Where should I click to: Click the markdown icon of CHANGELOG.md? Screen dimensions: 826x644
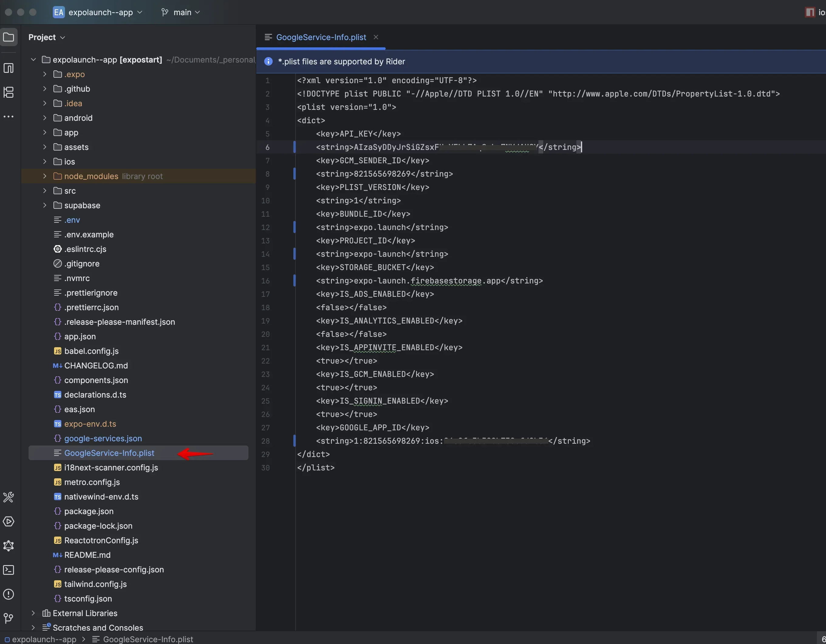(57, 365)
